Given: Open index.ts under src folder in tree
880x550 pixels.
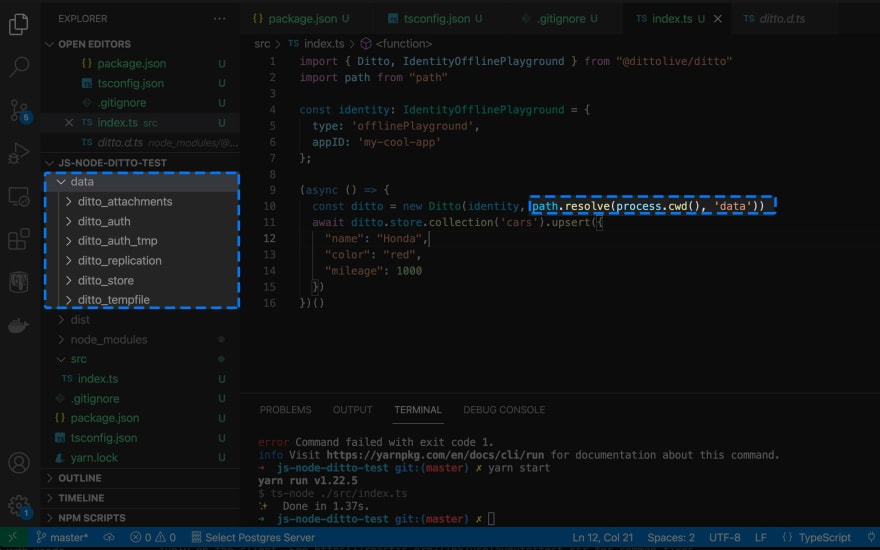Looking at the screenshot, I should (x=140, y=379).
